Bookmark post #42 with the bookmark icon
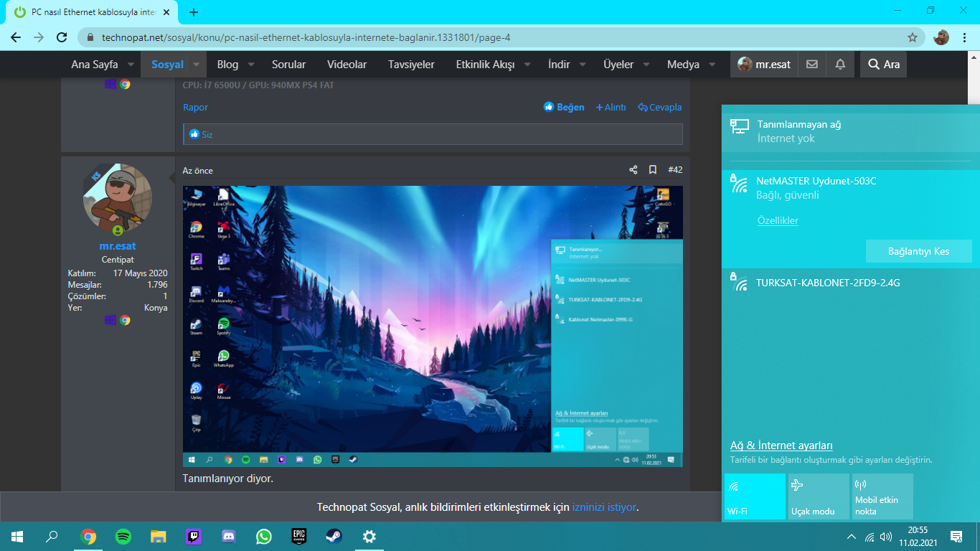This screenshot has height=551, width=980. coord(653,170)
